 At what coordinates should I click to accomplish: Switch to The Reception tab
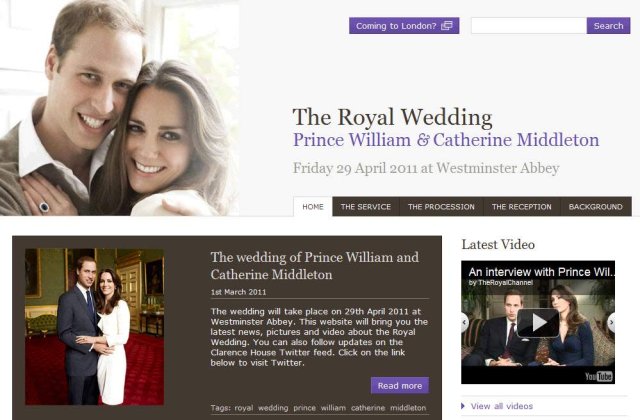522,207
